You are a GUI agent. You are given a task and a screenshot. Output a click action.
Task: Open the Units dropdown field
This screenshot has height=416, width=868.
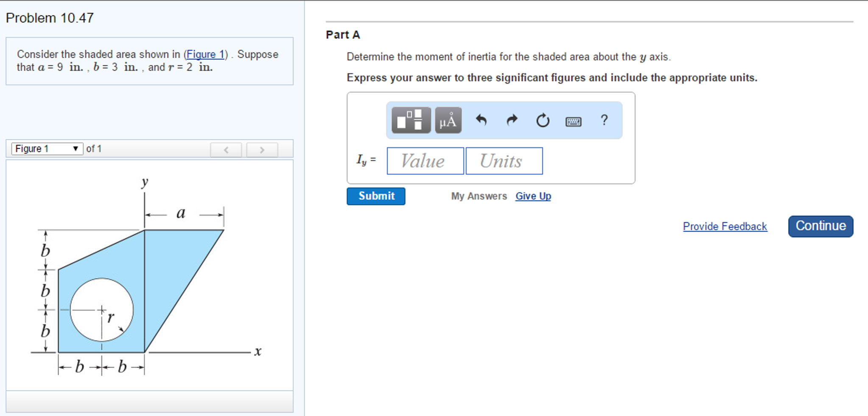[x=504, y=160]
